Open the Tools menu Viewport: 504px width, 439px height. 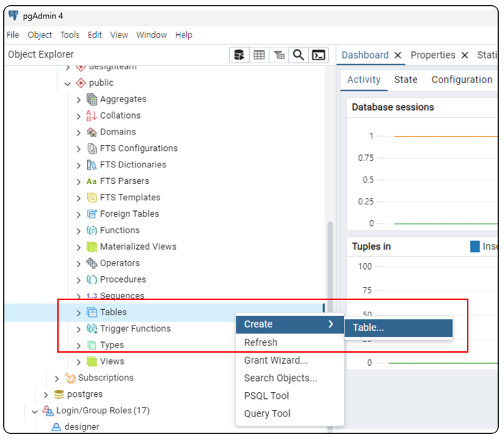coord(70,35)
